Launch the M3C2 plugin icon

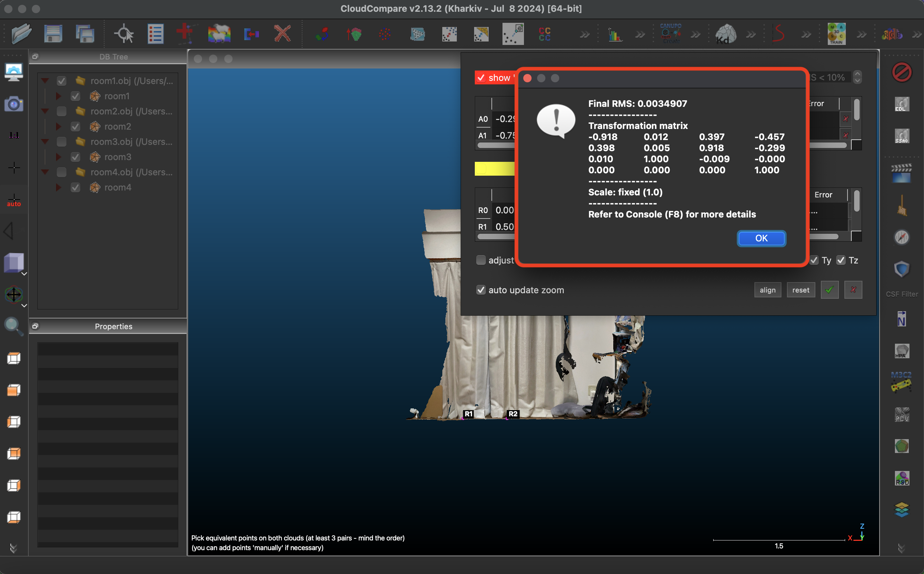(x=901, y=383)
